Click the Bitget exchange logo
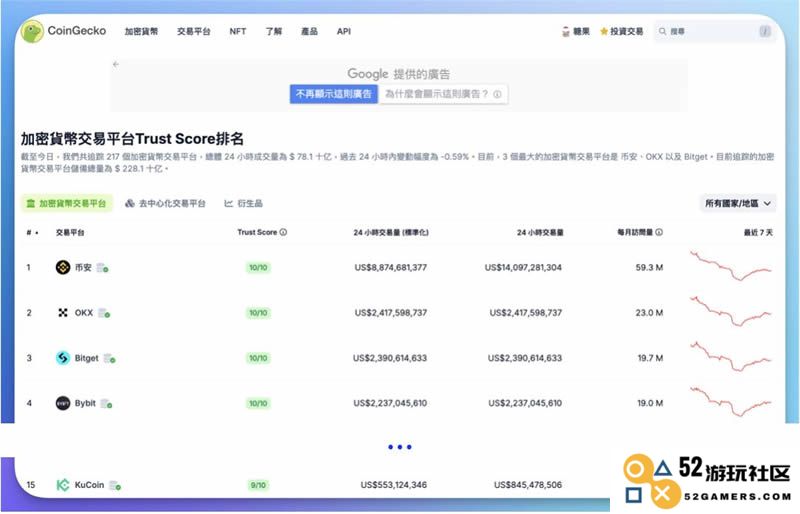The width and height of the screenshot is (800, 514). 63,358
